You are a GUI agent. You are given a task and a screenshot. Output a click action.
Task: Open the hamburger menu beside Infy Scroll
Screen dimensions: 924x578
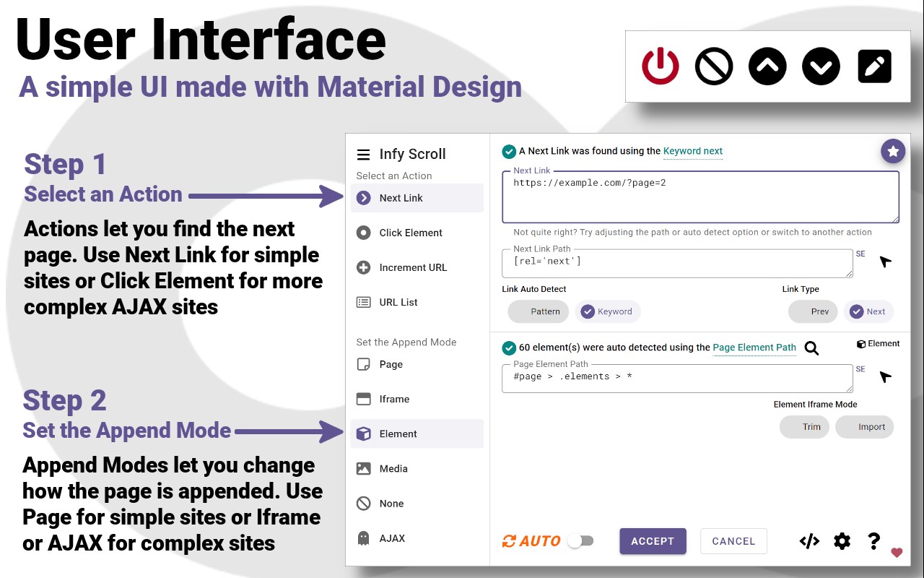363,154
